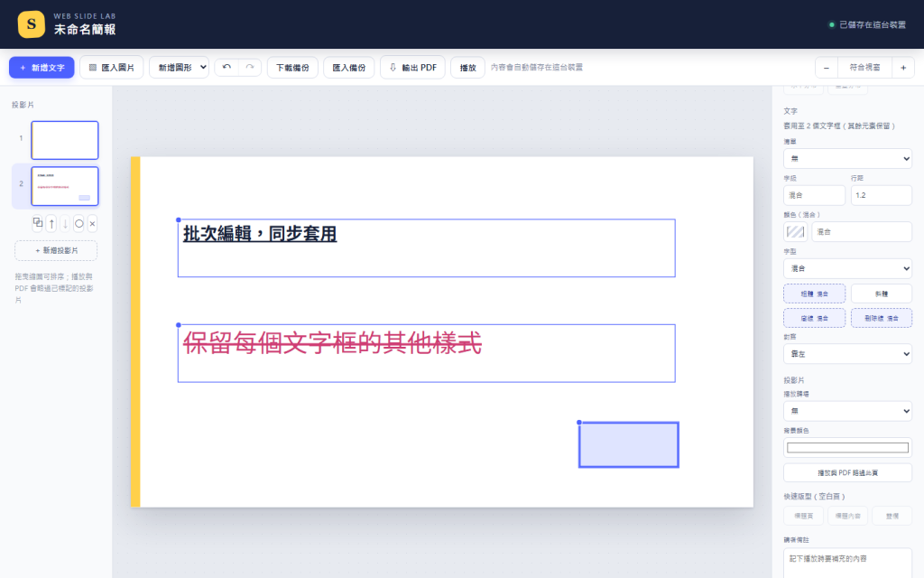Click the 講者備註 speaker notes field
Screen dimensions: 924x578
coord(847,564)
